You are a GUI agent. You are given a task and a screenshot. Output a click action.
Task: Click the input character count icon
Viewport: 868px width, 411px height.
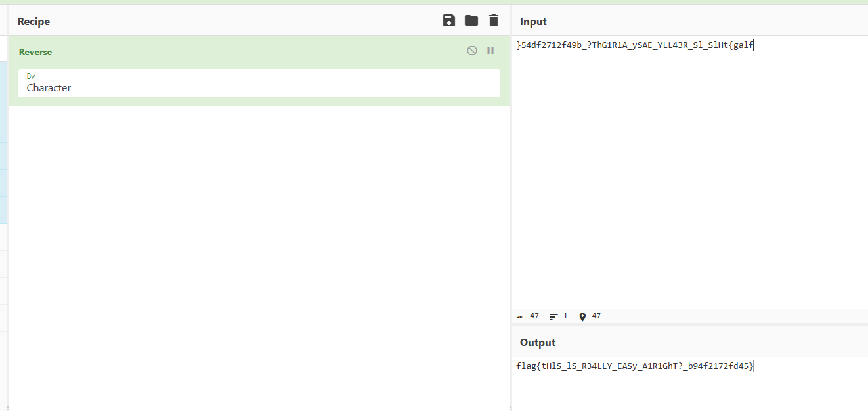coord(521,316)
